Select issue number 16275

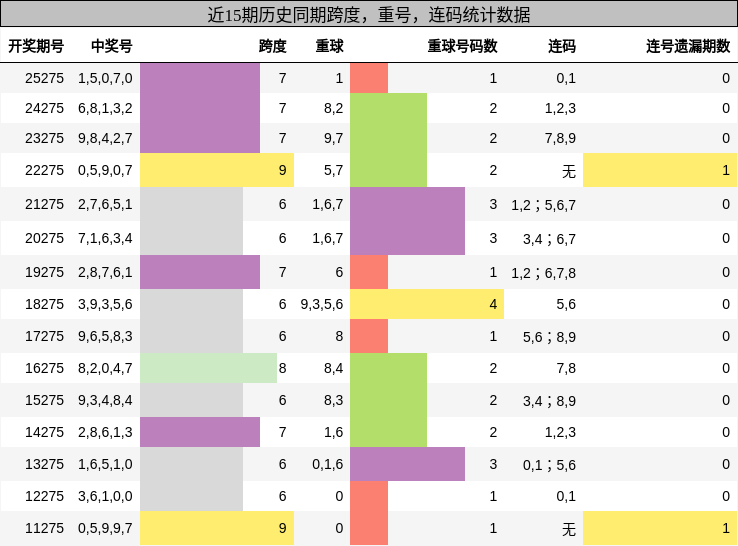[x=44, y=368]
